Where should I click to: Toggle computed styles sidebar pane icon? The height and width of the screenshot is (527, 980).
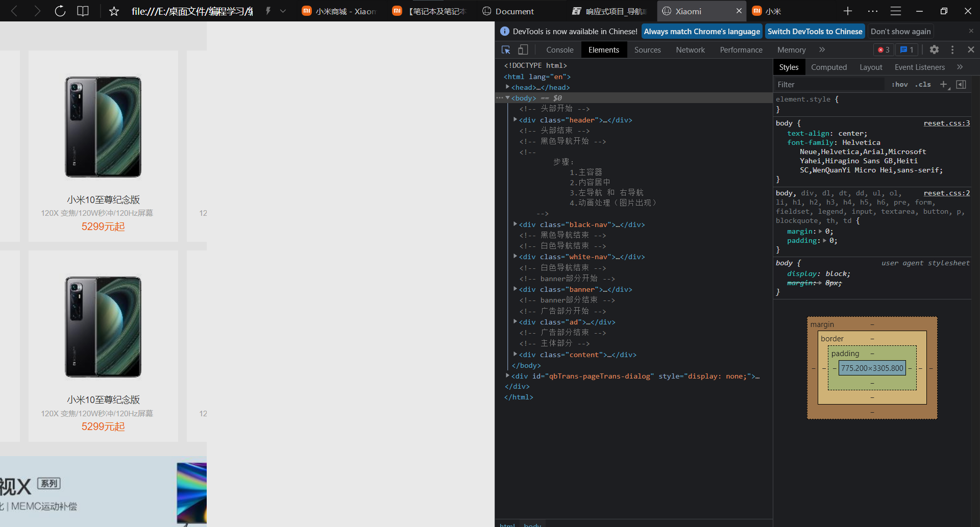[961, 84]
